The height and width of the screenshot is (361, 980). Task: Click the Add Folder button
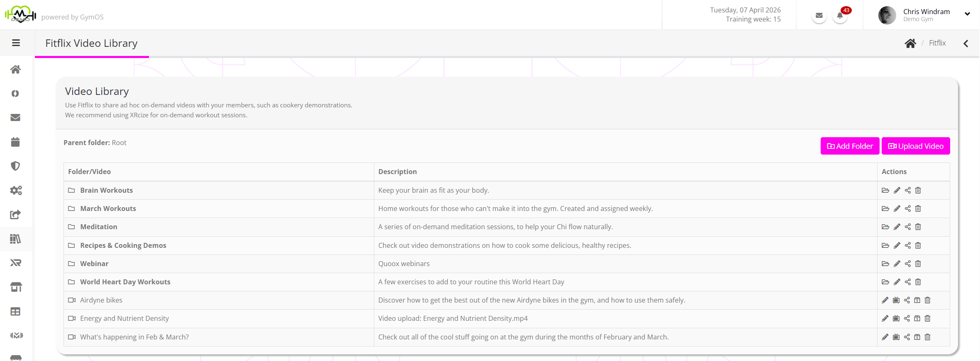[850, 146]
